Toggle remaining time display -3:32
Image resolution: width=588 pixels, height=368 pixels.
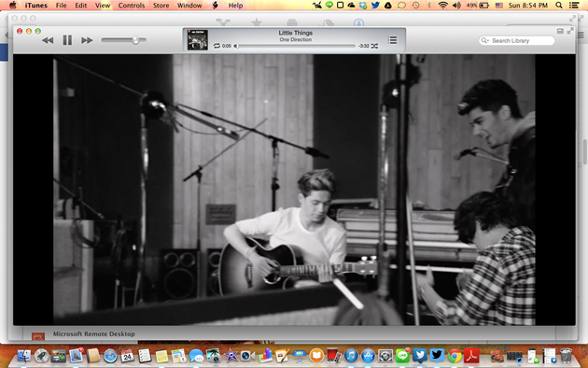point(364,46)
